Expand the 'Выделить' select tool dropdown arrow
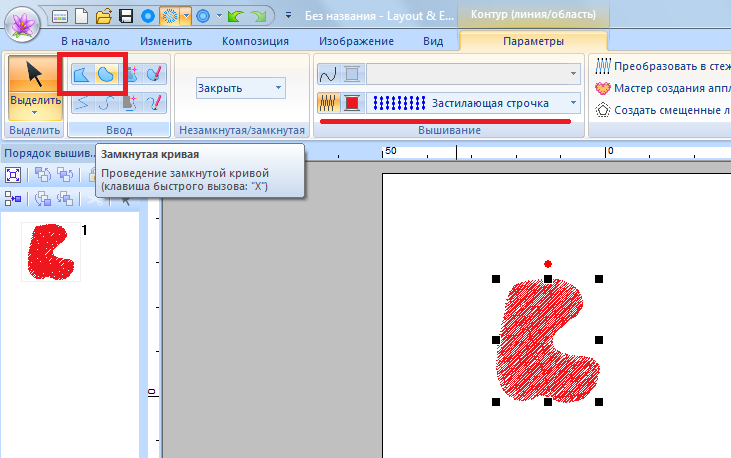Viewport: 731px width, 458px height. pos(34,112)
